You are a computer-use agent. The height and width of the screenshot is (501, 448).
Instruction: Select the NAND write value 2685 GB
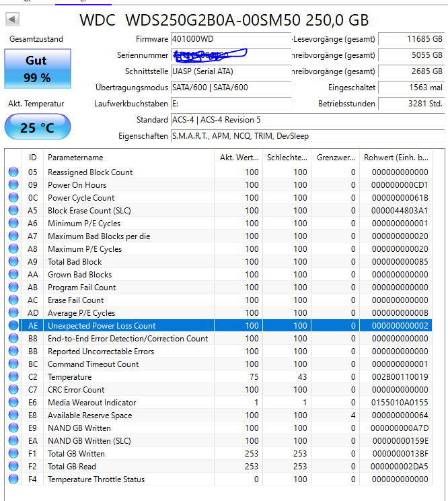click(411, 71)
